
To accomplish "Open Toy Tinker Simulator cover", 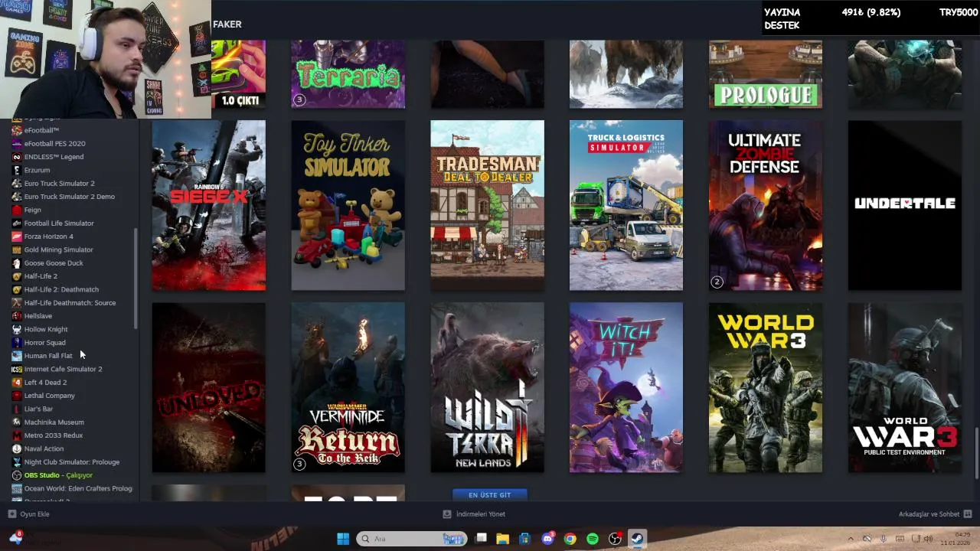I will (348, 205).
